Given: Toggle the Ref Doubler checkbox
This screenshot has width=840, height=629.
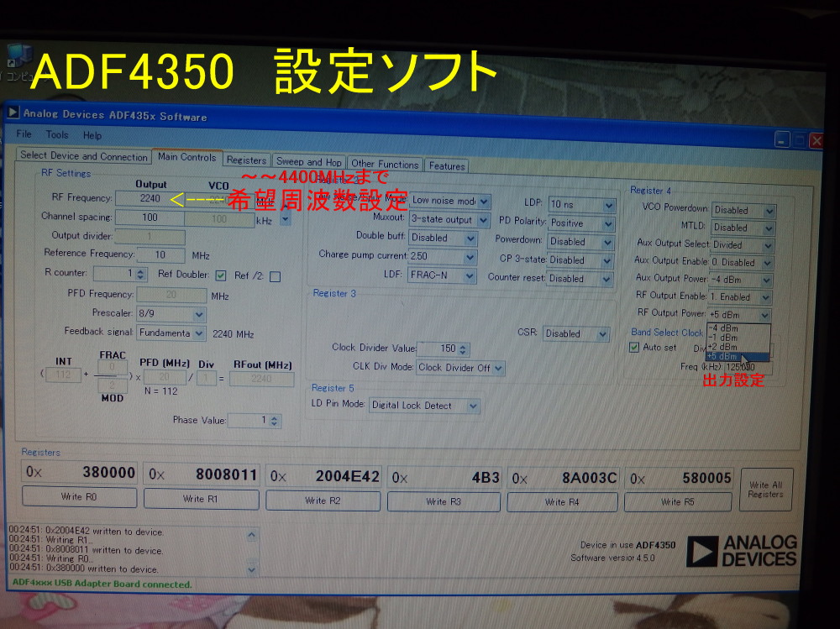Looking at the screenshot, I should tap(221, 276).
